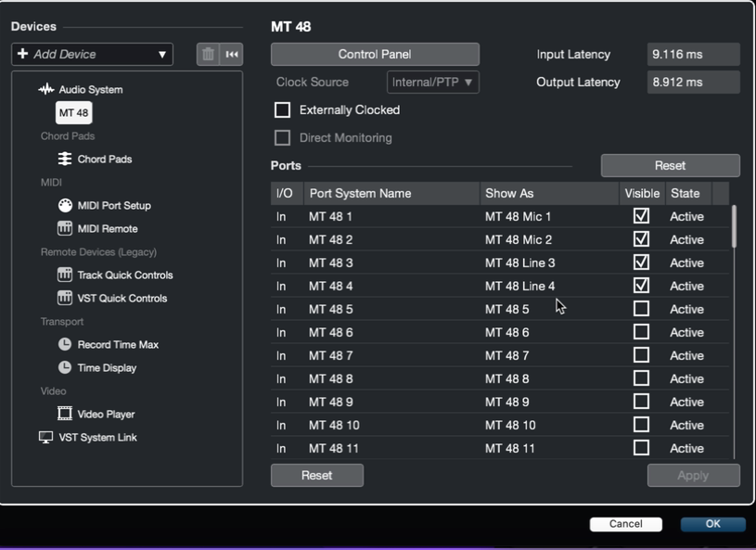Select the Video Player film icon

tap(65, 414)
